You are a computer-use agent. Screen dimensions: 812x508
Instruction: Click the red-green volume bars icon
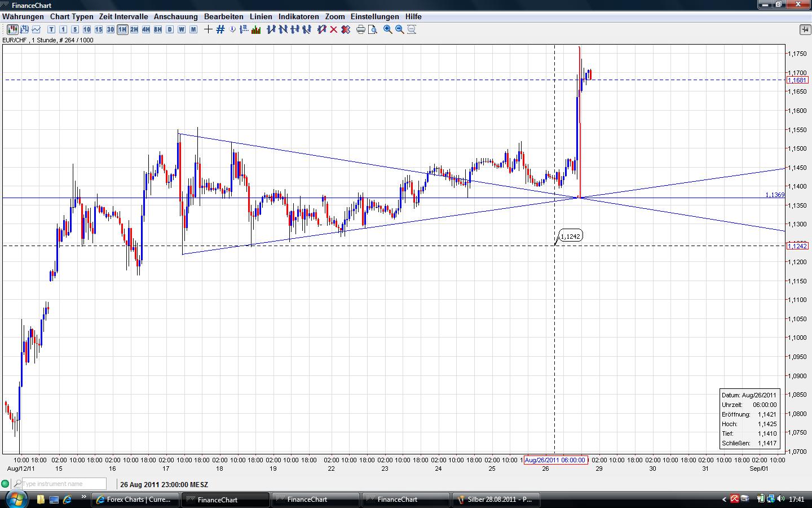(256, 29)
